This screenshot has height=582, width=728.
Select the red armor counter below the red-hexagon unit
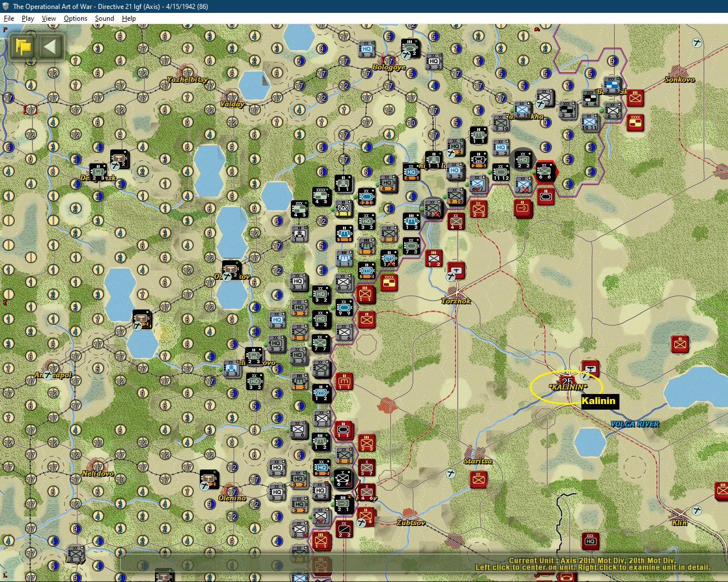tap(546, 196)
